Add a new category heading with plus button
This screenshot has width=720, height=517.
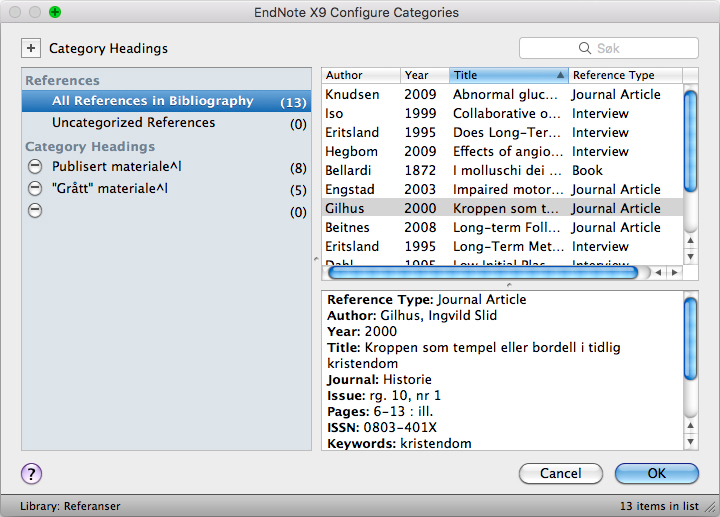click(31, 48)
